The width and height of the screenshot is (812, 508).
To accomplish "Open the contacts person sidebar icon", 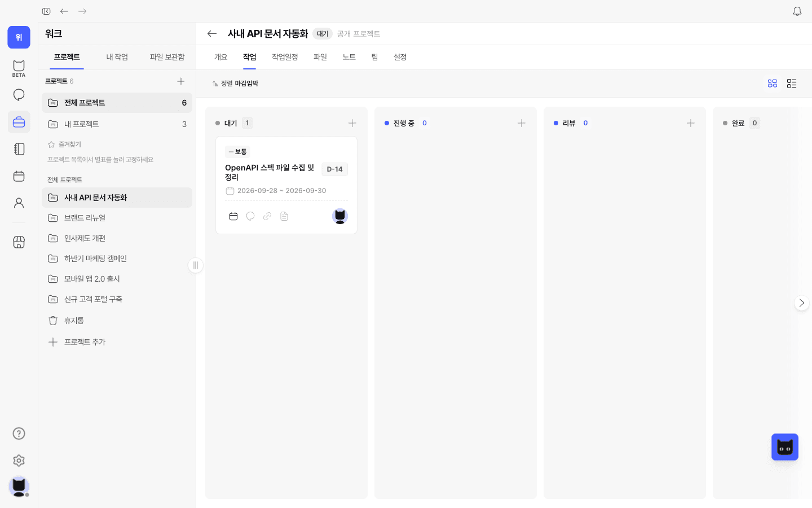I will [19, 203].
